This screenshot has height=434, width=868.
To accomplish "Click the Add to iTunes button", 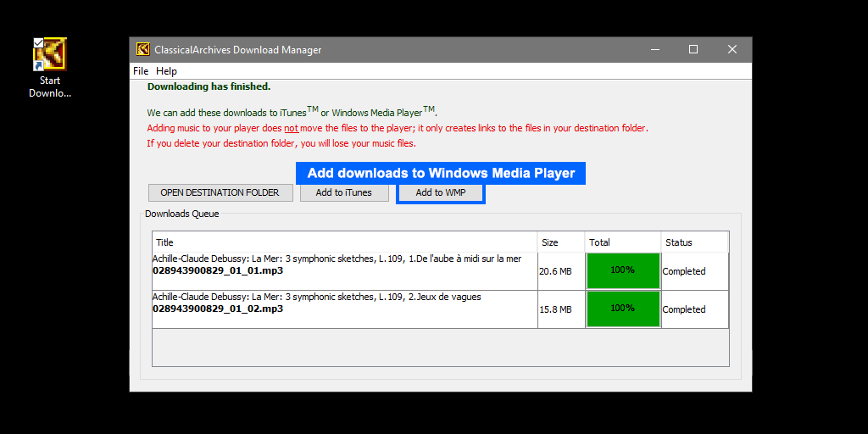I will click(x=343, y=192).
